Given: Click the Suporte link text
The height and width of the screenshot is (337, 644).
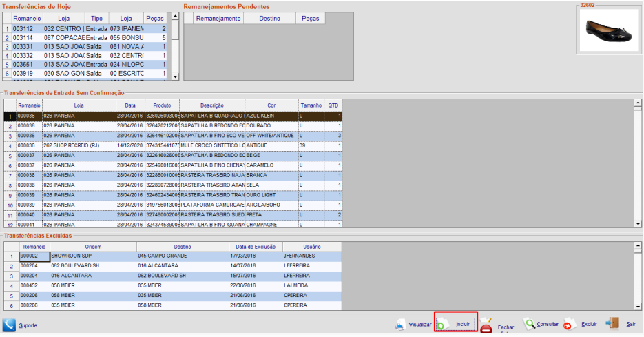Looking at the screenshot, I should tap(28, 325).
